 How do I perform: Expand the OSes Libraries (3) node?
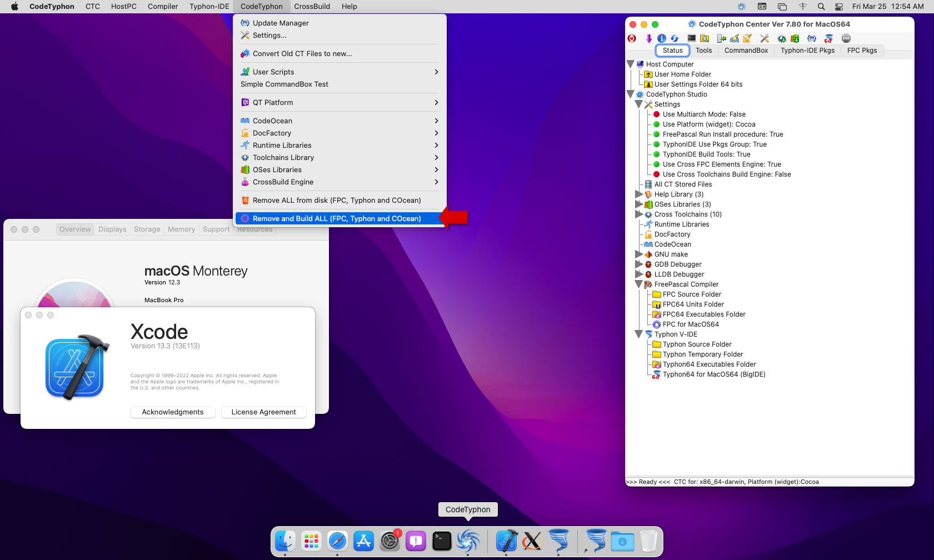coord(639,204)
